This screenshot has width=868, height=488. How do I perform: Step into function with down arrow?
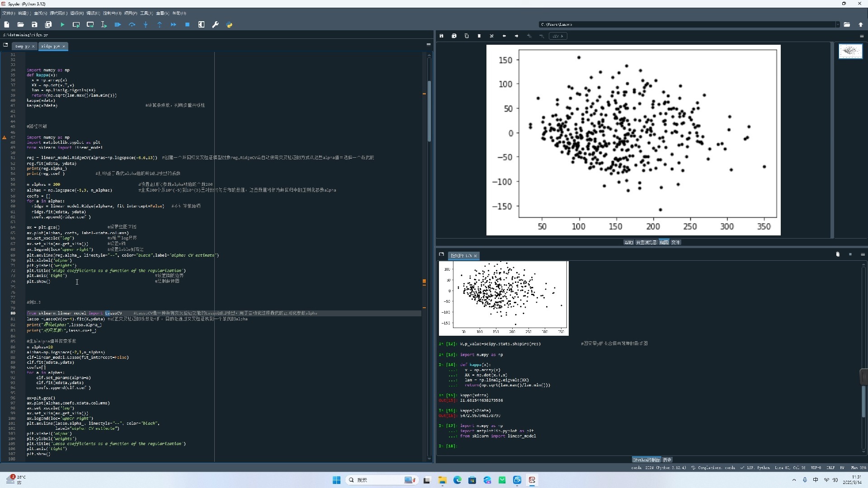[x=146, y=24]
